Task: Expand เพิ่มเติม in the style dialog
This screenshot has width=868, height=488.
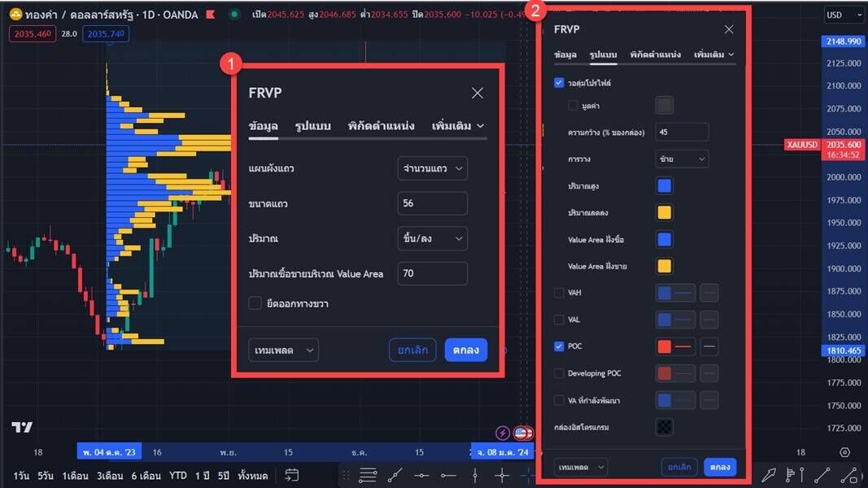Action: click(x=714, y=54)
